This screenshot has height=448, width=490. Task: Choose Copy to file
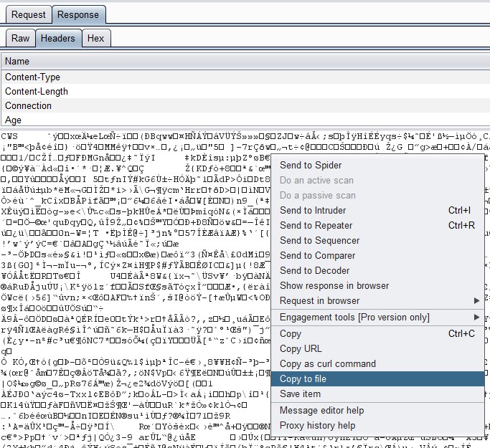coord(377,378)
